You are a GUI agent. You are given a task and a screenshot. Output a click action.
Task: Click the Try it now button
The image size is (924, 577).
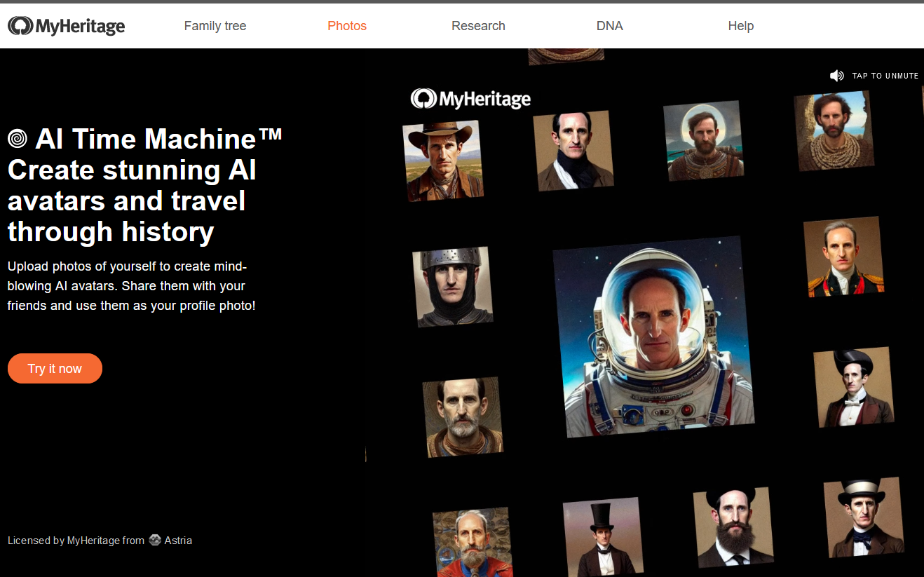click(x=55, y=368)
